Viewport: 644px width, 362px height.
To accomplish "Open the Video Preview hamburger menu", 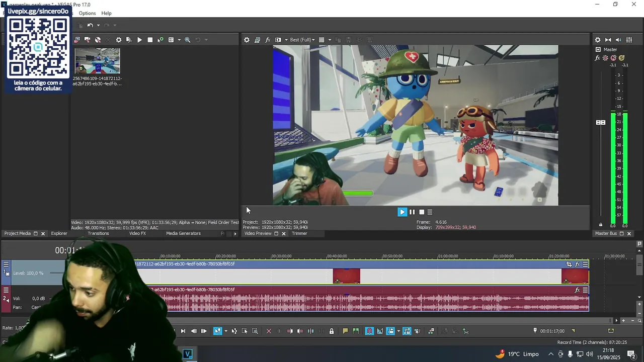I will click(430, 212).
